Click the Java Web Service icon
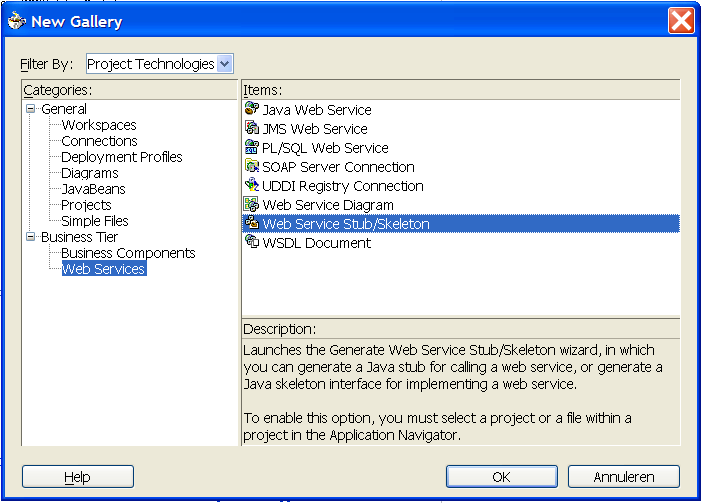702x503 pixels. coord(252,110)
